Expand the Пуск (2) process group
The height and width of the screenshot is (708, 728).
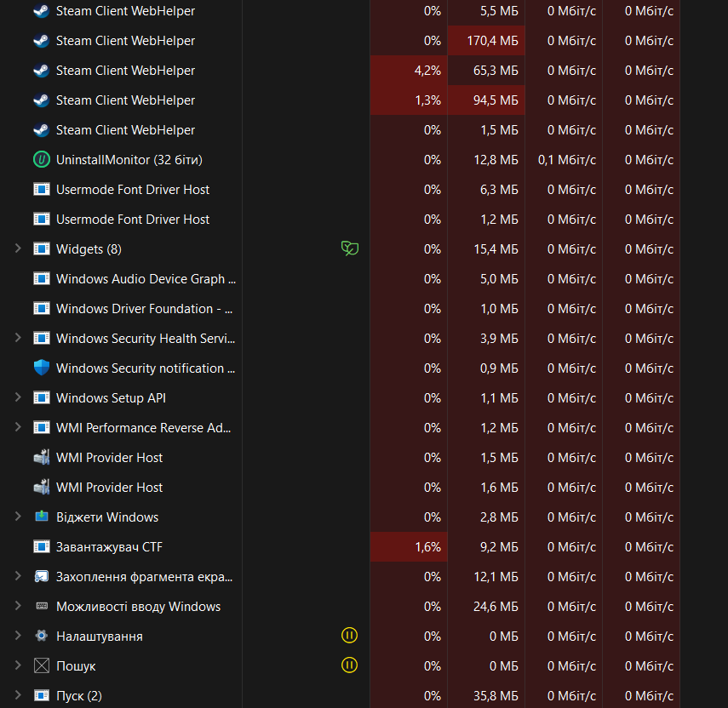click(x=18, y=695)
